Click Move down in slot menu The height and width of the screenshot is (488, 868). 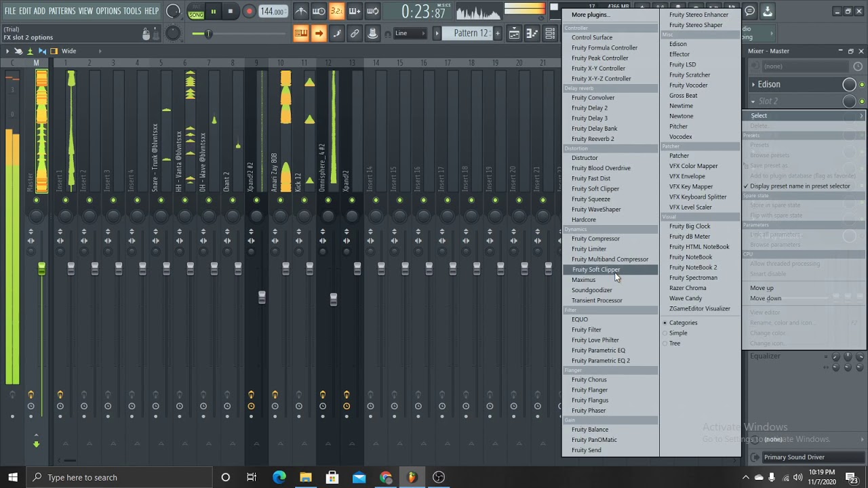tap(766, 298)
